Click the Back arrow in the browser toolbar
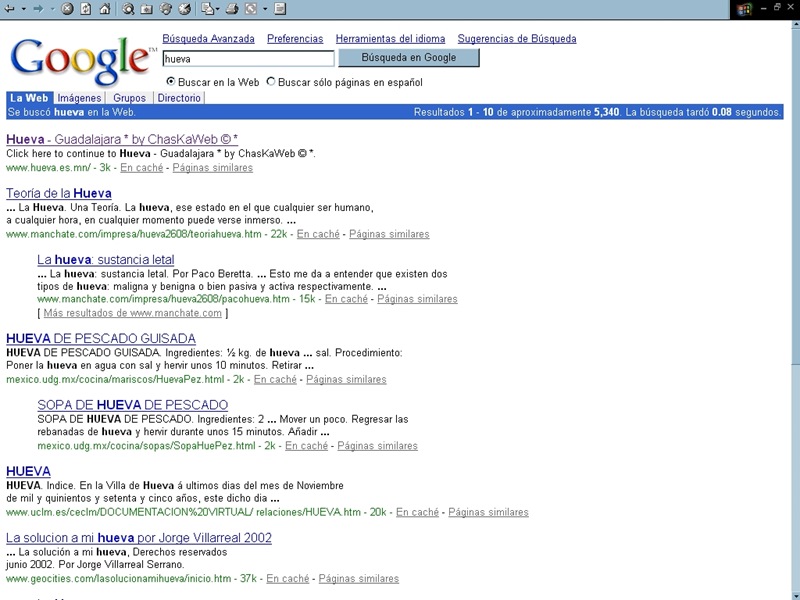The image size is (800, 600). click(9, 9)
